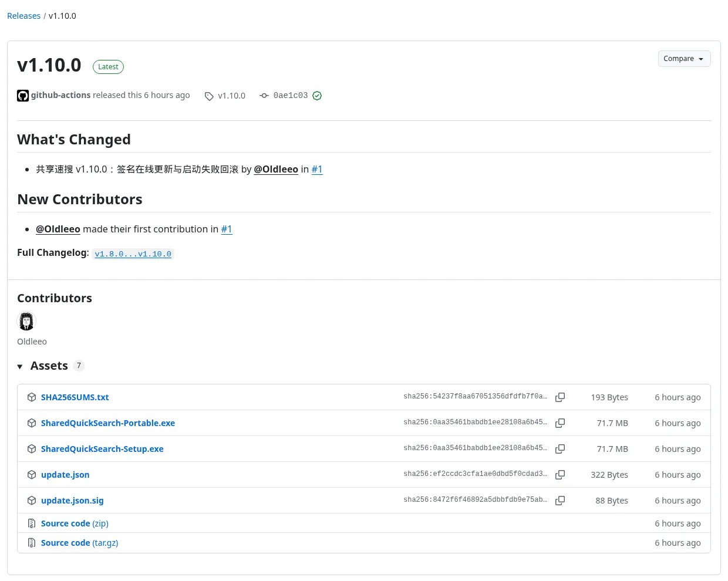728x581 pixels.
Task: Copy the update.json checksum
Action: (560, 475)
